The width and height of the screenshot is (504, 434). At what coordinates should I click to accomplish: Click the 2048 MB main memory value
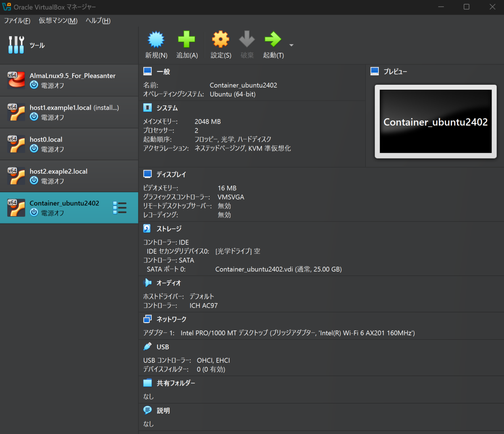tap(207, 121)
